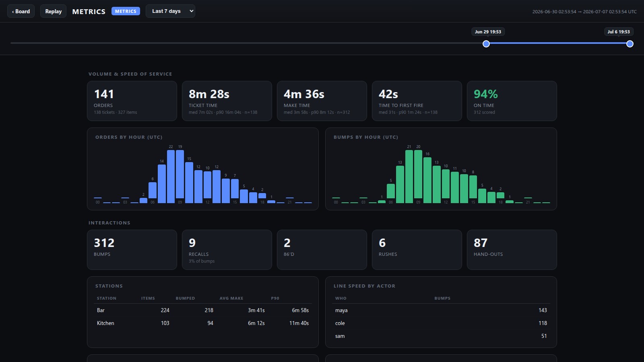Select the 42s Time to First Fire card
The height and width of the screenshot is (362, 644).
pyautogui.click(x=417, y=101)
